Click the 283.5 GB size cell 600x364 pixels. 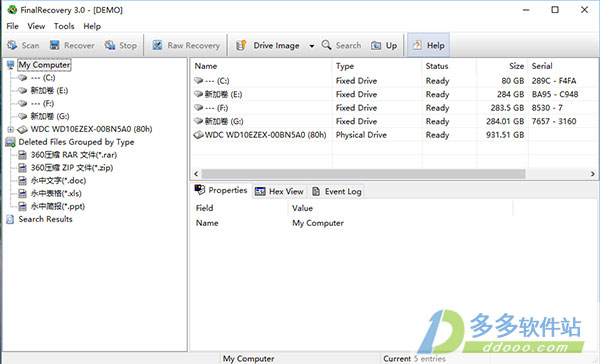pos(507,108)
